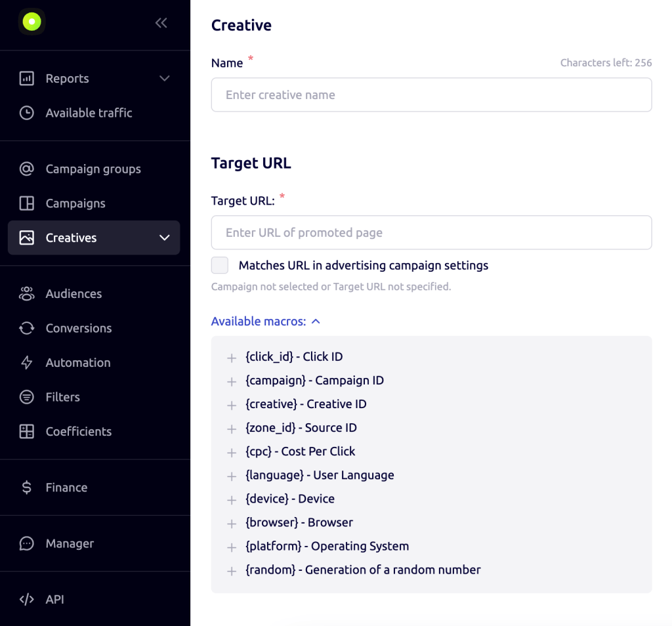The height and width of the screenshot is (626, 672).
Task: Click the Conversions cycle icon
Action: 26,328
